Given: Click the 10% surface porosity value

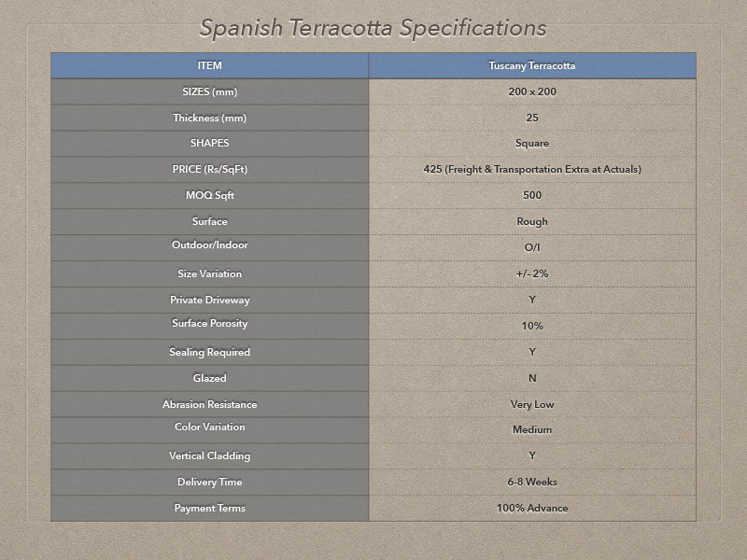Looking at the screenshot, I should (532, 326).
